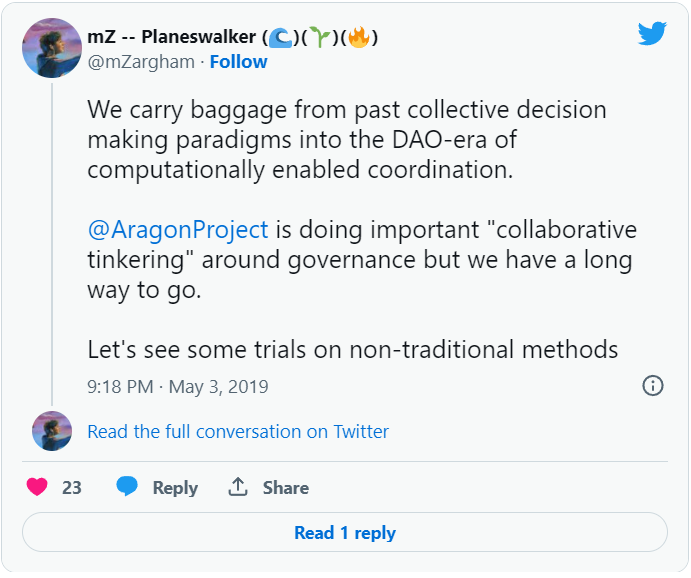
Task: Click the Twitter bird logo
Action: coord(652,34)
